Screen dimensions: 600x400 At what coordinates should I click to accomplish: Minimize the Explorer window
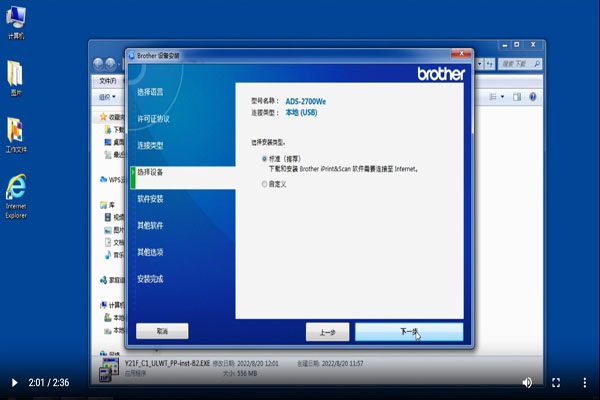(x=505, y=45)
